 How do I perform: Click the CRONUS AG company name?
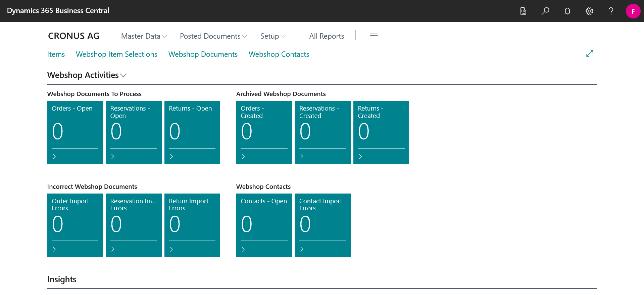tap(74, 36)
